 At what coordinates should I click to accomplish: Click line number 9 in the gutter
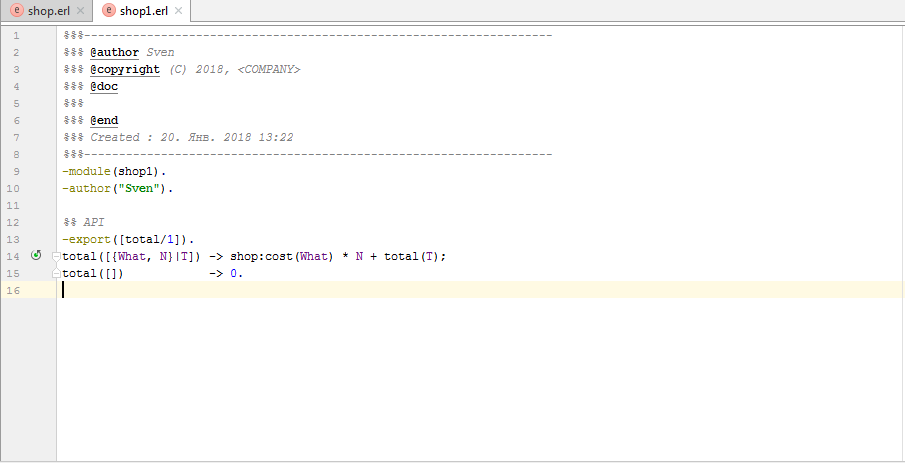[16, 171]
